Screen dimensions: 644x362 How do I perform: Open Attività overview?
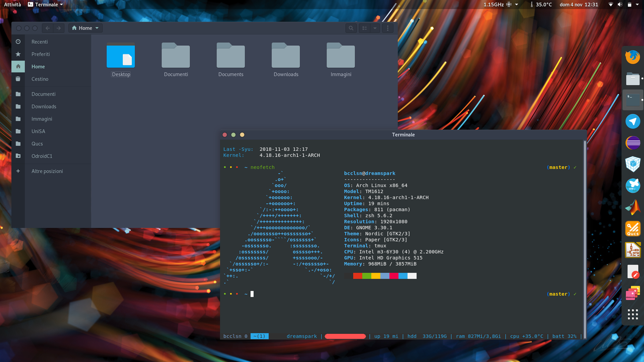point(13,5)
